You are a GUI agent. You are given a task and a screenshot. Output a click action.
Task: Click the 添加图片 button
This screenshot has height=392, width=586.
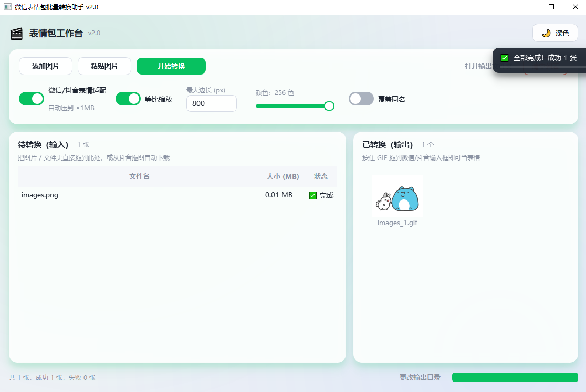coord(46,66)
